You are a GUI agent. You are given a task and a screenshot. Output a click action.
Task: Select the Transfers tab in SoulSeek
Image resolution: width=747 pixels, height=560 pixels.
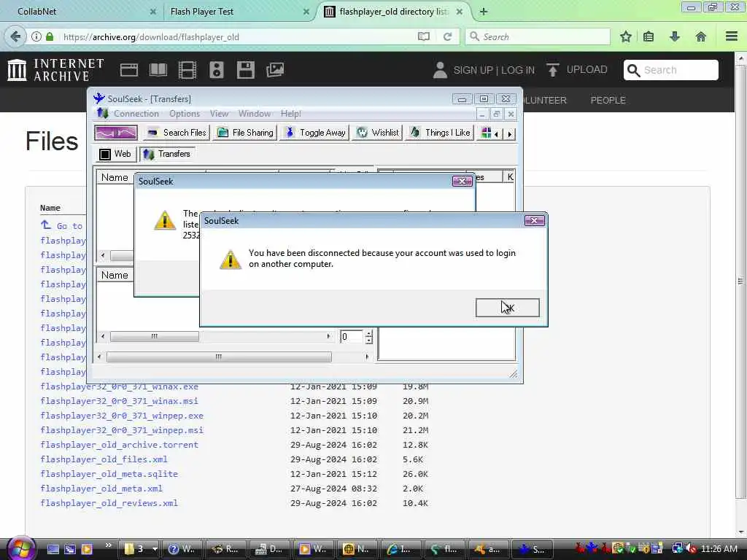click(167, 154)
